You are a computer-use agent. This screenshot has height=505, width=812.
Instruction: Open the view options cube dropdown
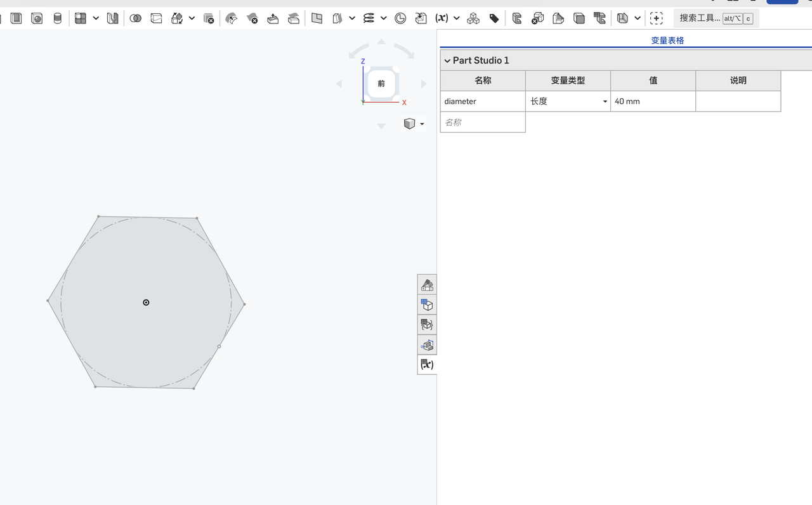coord(414,124)
